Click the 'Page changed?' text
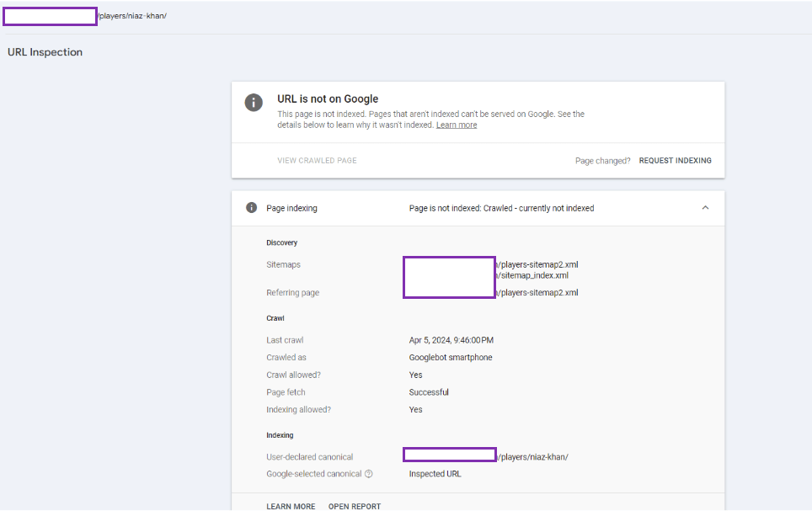Image resolution: width=812 pixels, height=511 pixels. pos(603,161)
